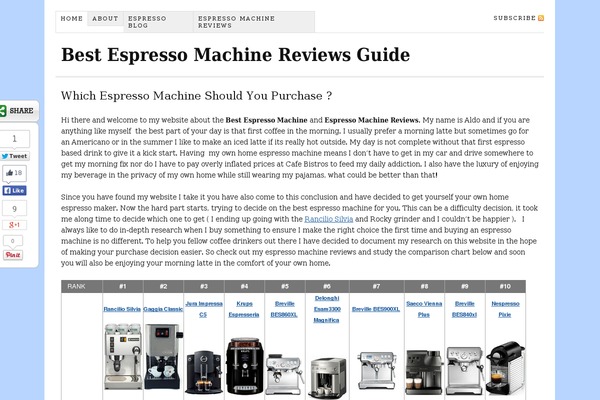Click the orange RSS feed icon

541,18
